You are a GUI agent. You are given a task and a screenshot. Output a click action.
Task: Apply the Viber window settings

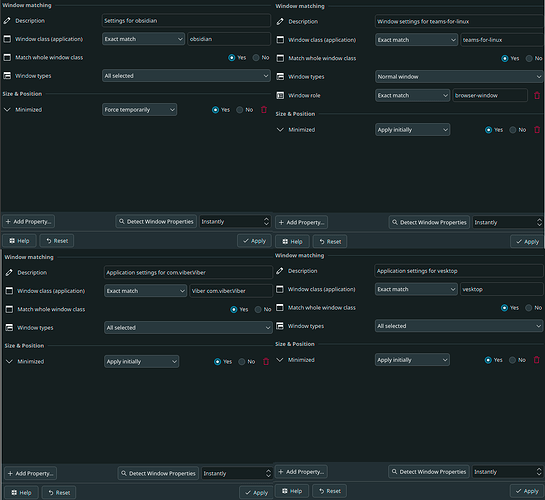pyautogui.click(x=256, y=492)
